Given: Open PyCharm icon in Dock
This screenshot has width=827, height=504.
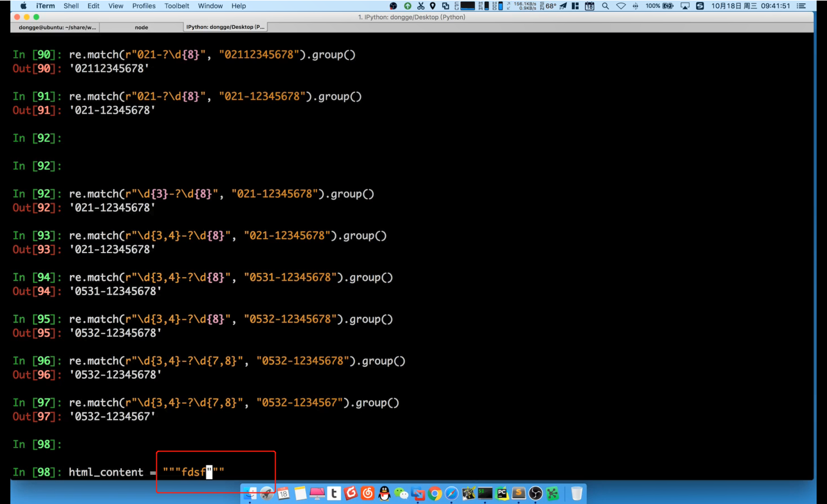Looking at the screenshot, I should tap(502, 493).
